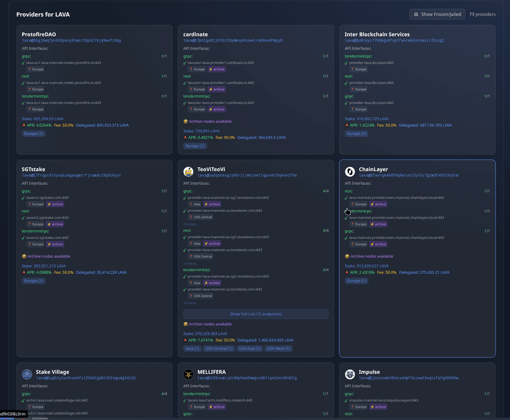Click ChainLayer's lava address link

coord(408,175)
